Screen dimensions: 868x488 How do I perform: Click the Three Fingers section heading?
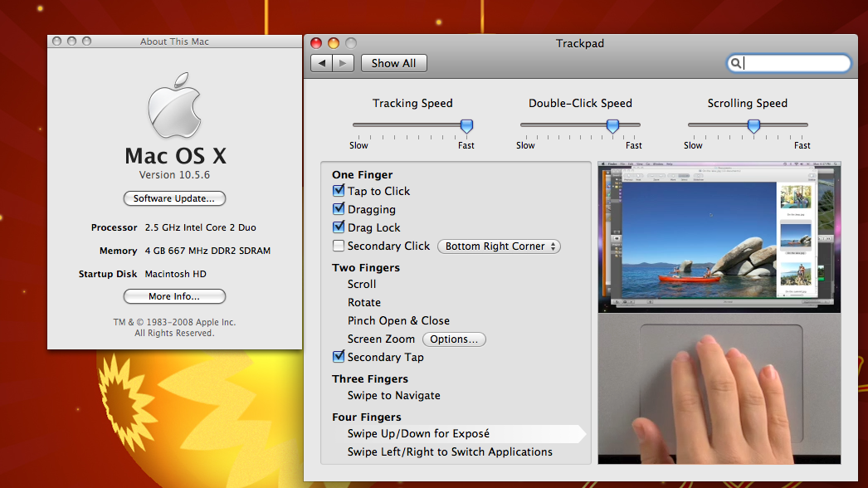[370, 379]
